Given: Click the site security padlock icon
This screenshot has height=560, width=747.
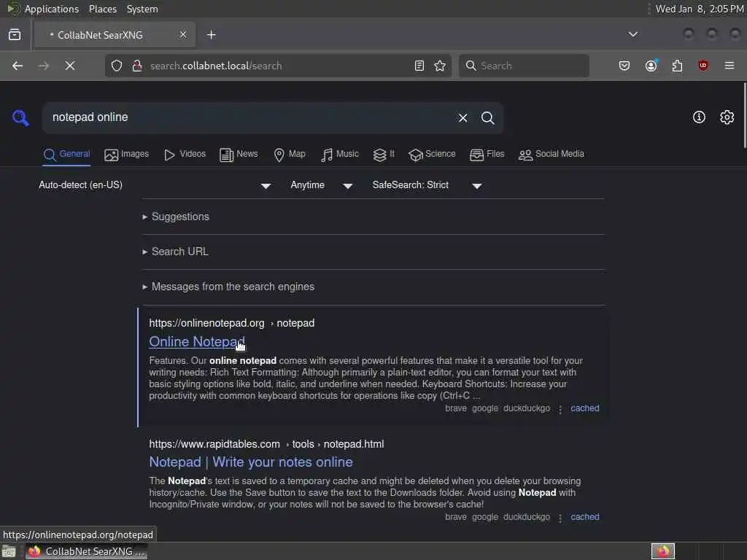Looking at the screenshot, I should (137, 66).
